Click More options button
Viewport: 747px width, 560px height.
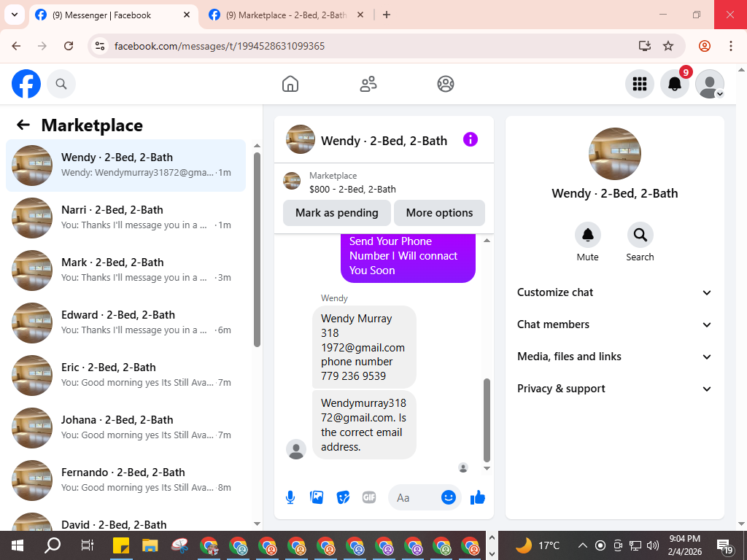coord(439,213)
